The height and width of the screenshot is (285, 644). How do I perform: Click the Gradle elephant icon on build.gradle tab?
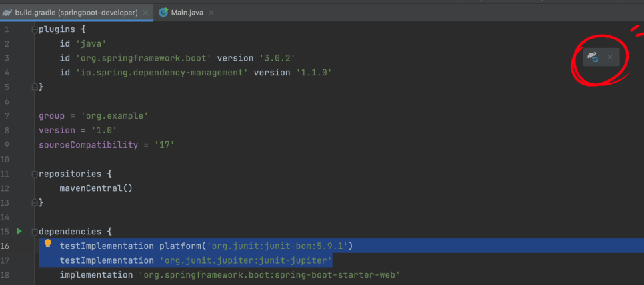[7, 13]
